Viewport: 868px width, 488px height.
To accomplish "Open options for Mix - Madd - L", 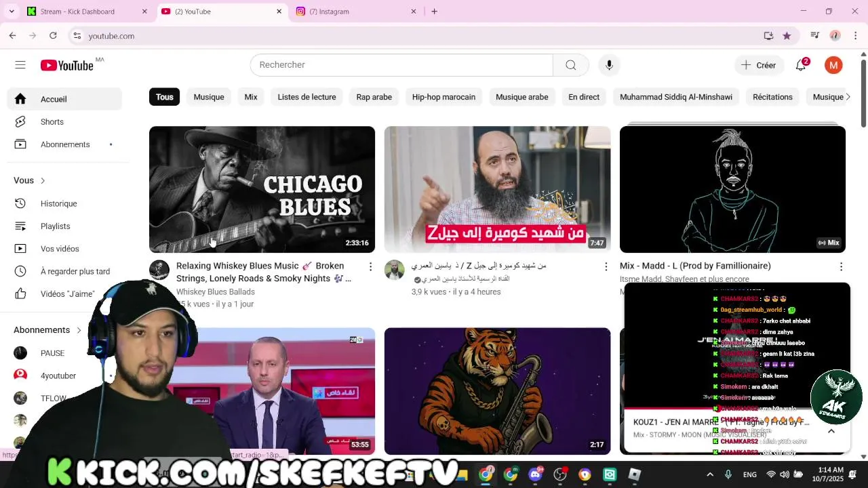I will [x=841, y=267].
